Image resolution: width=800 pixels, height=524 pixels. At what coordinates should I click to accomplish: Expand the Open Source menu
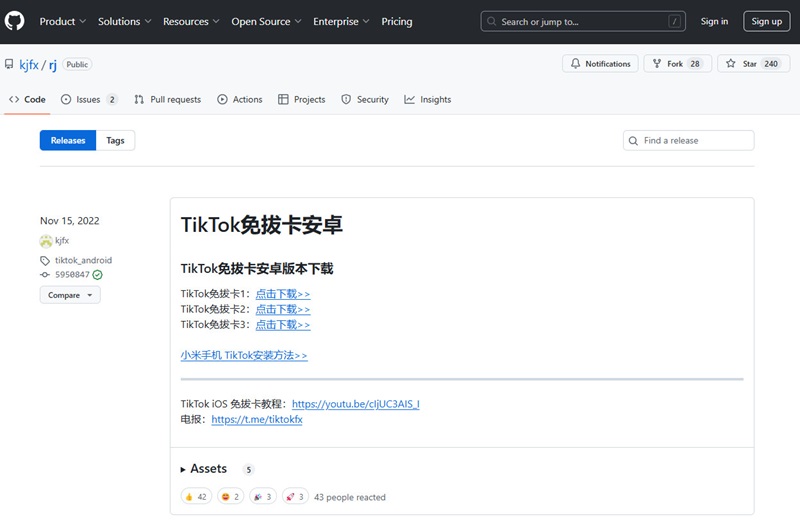coord(266,21)
